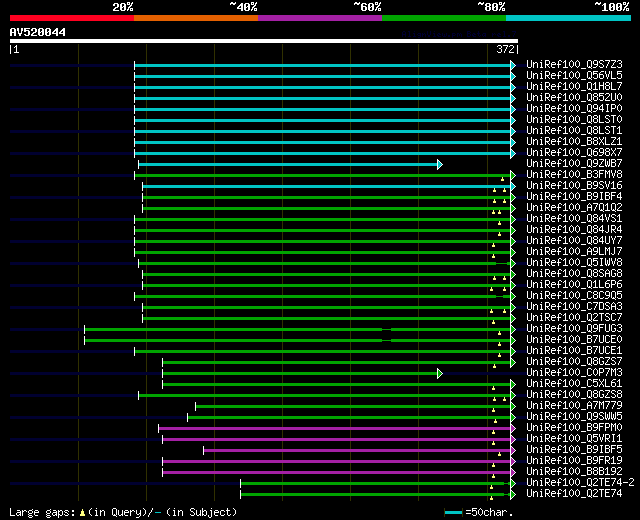Screen dimensions: 640x520
Task: Click the green alignment bar for Q9FUG3
Action: point(298,329)
